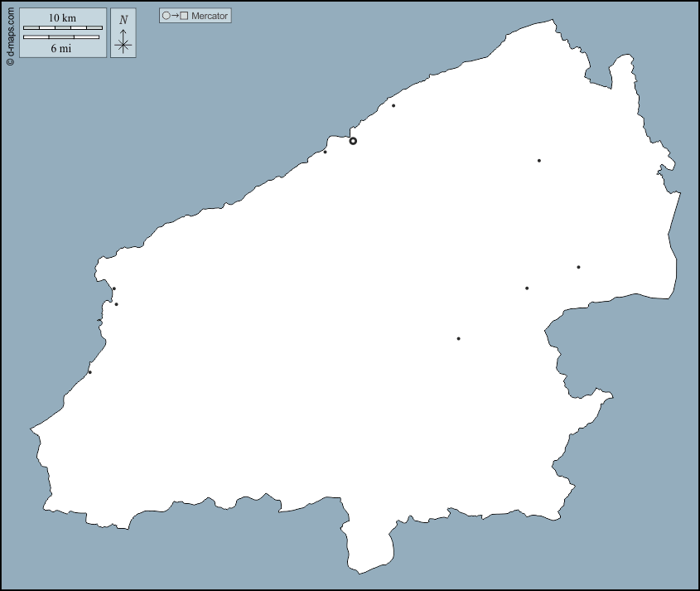
Task: Open the d-maps.com copyright link
Action: click(10, 33)
